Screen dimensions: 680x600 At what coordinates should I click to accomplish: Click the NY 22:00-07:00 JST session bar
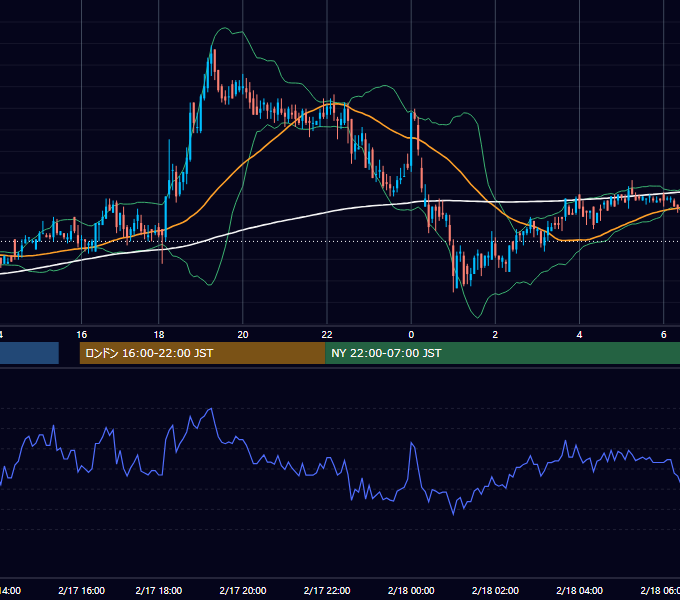click(x=502, y=353)
